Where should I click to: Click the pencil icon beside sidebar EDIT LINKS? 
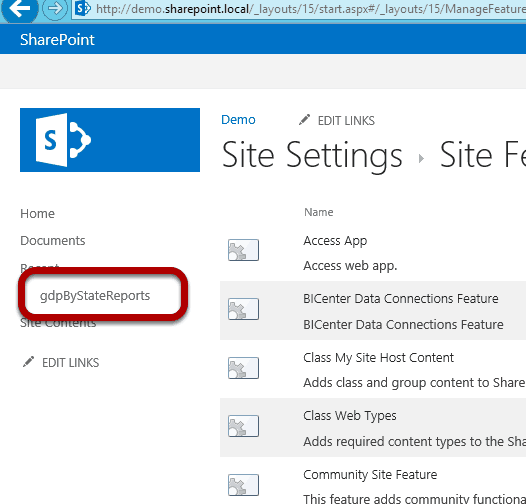click(x=28, y=362)
